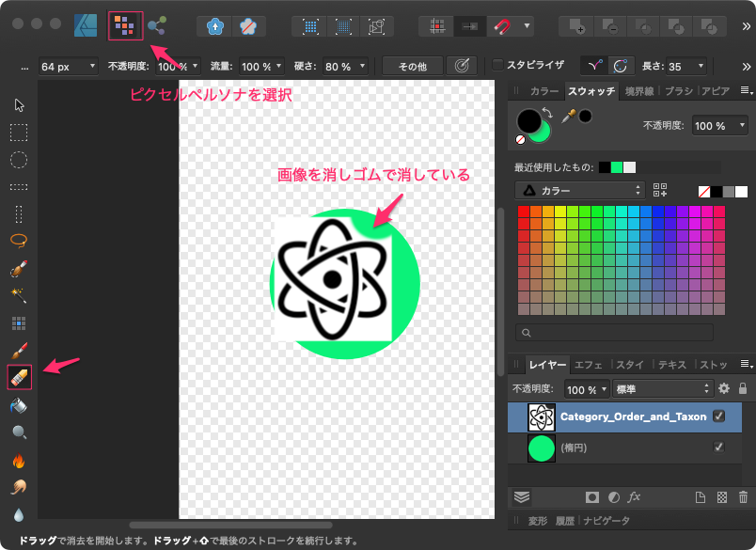The image size is (756, 550).
Task: Pick the Burn flame tool
Action: coord(19,461)
